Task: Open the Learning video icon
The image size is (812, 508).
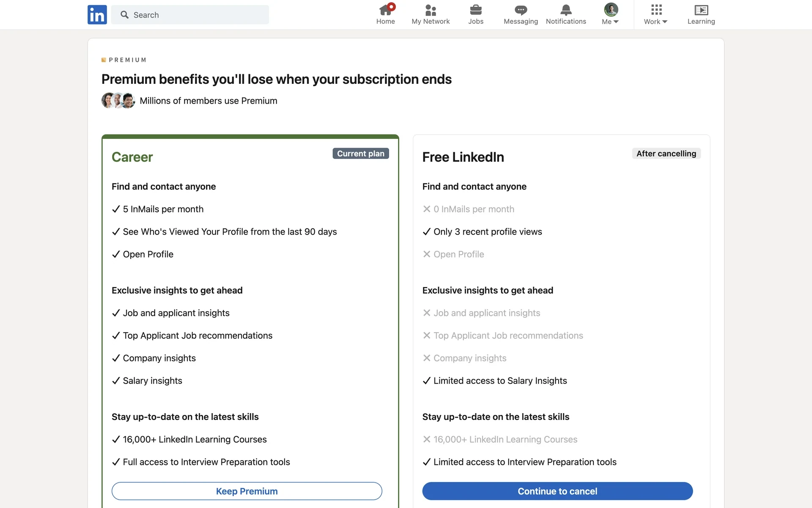Action: coord(701,10)
